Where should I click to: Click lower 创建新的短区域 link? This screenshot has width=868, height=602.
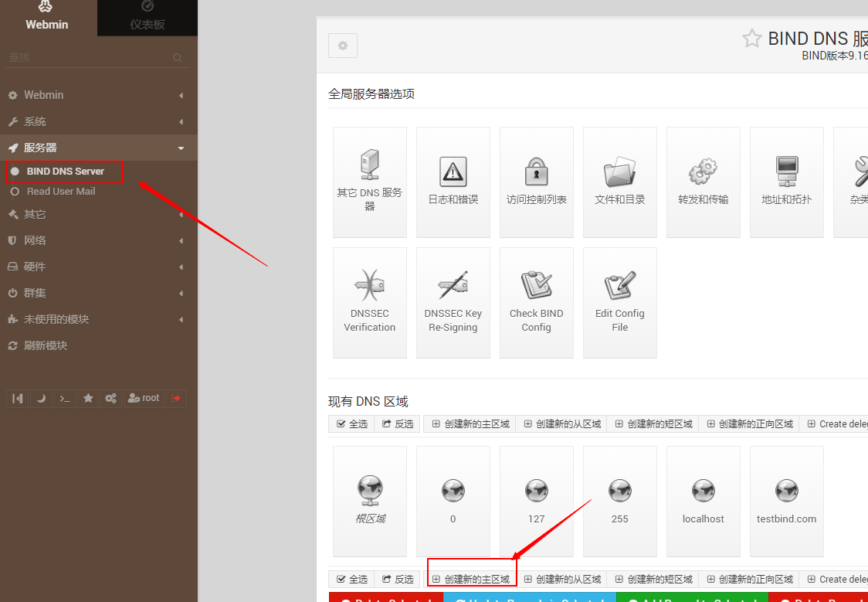653,580
